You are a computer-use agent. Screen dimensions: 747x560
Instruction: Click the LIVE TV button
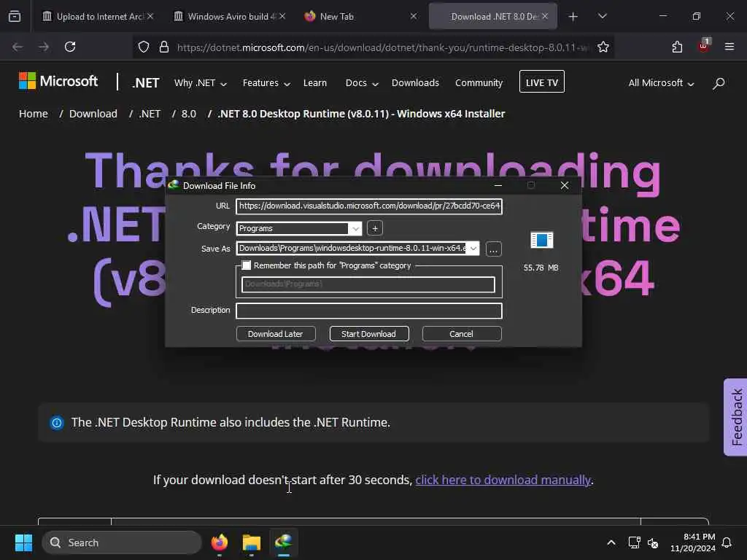(542, 82)
